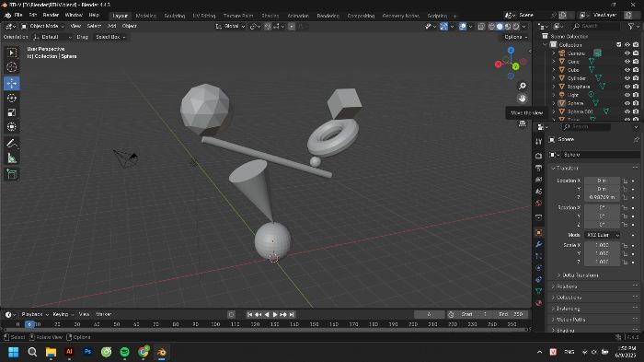Select the Select Box tool
644x362 pixels.
[11, 53]
